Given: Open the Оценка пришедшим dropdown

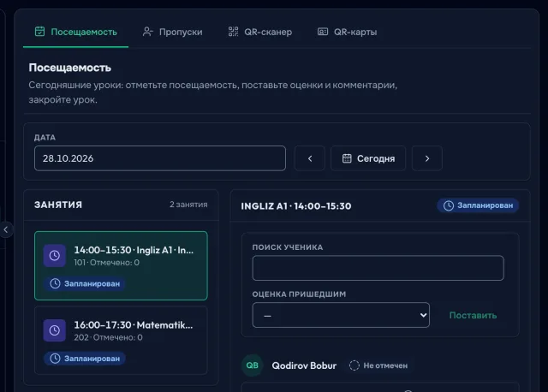Looking at the screenshot, I should [x=341, y=315].
